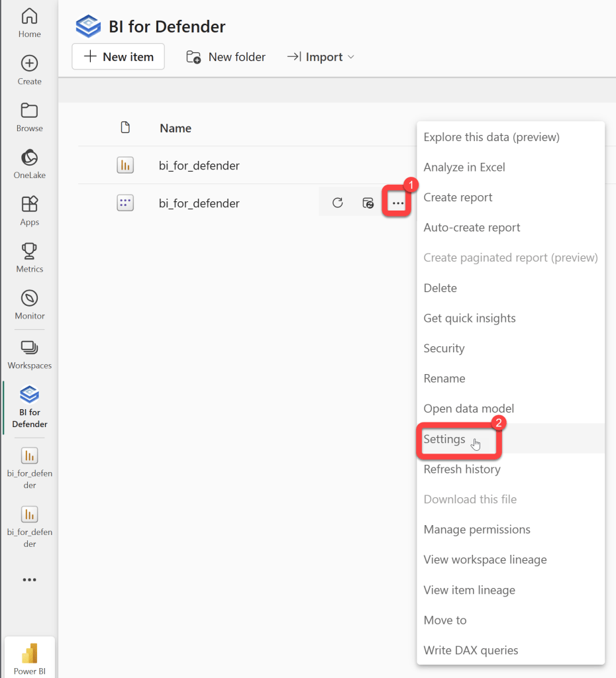The height and width of the screenshot is (678, 616).
Task: Go to Home in left sidebar
Action: (x=29, y=23)
